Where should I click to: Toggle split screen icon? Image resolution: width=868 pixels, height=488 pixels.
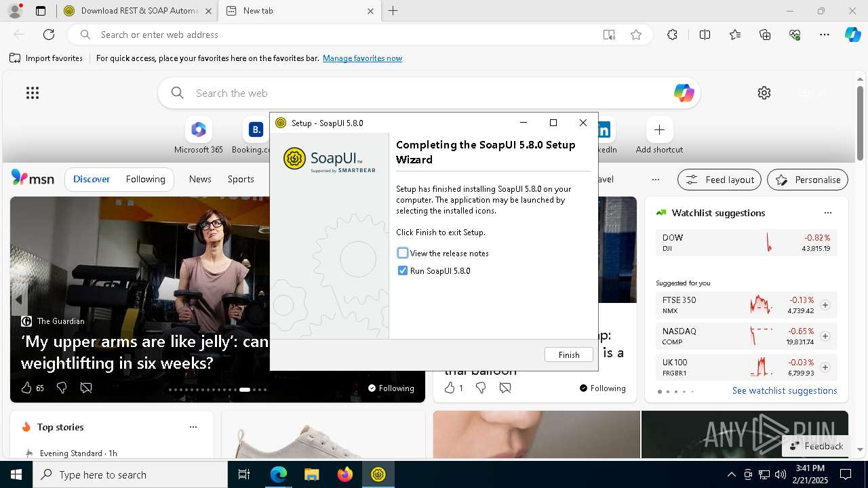[x=705, y=35]
